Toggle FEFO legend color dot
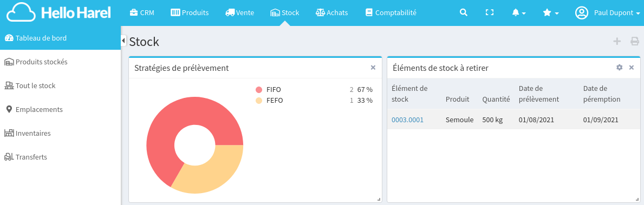Screen dimensions: 644x205 click(x=258, y=101)
